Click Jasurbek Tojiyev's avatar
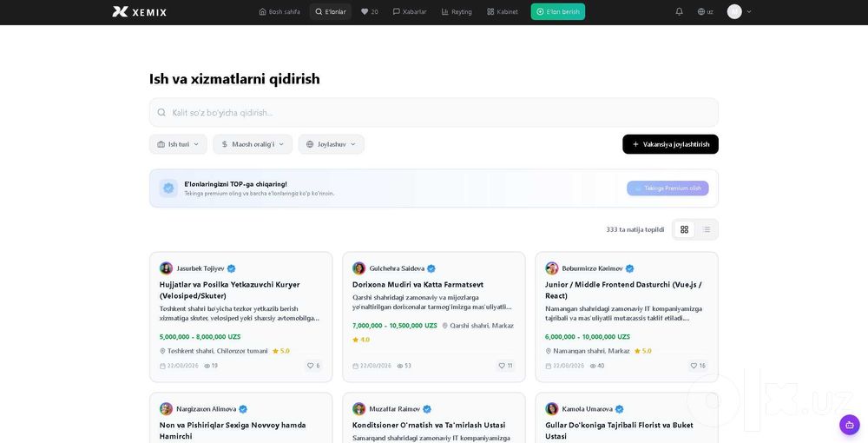The image size is (868, 443). click(x=166, y=268)
